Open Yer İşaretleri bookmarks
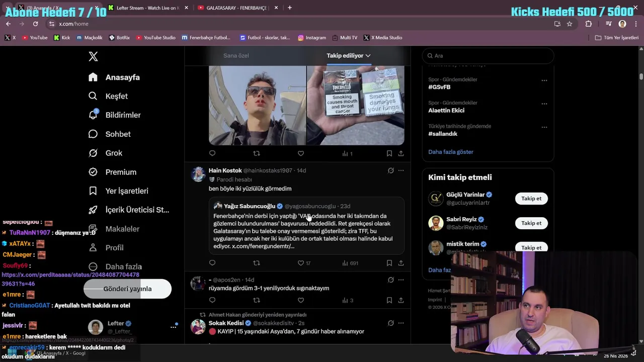 pos(118,191)
